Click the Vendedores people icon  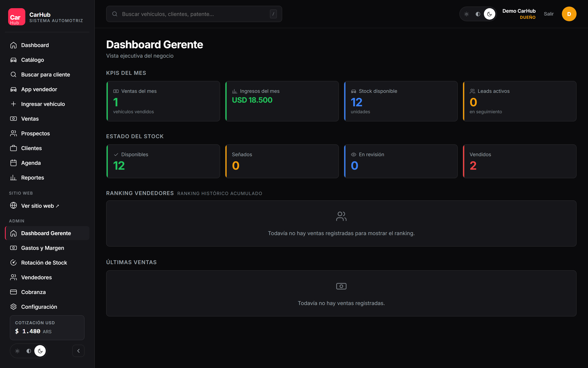(x=13, y=277)
